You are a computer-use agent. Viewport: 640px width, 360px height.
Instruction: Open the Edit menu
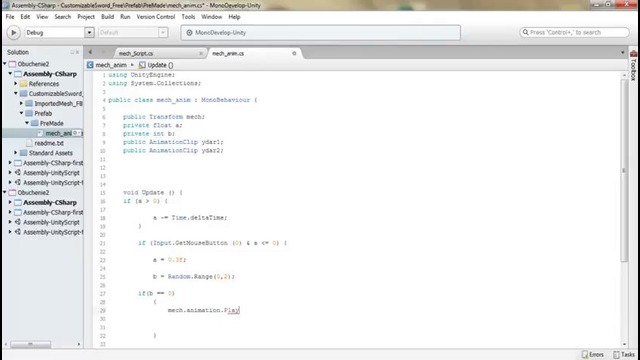[25, 17]
